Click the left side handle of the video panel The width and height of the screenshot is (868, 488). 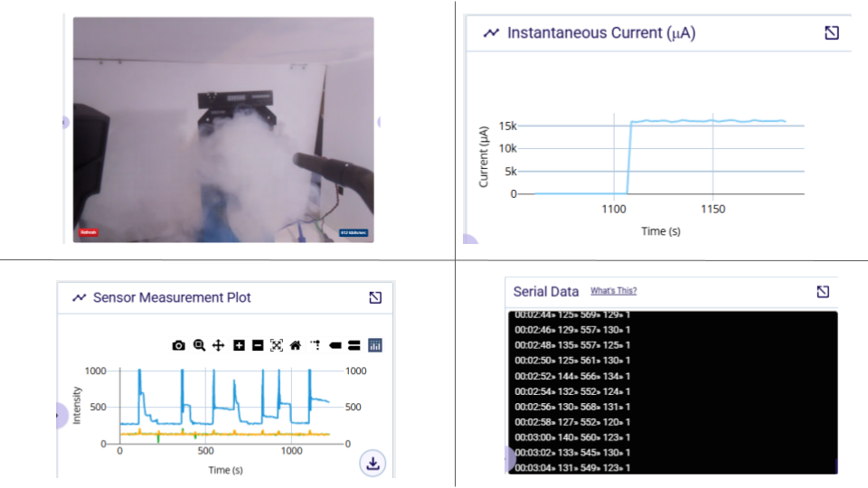[66, 122]
